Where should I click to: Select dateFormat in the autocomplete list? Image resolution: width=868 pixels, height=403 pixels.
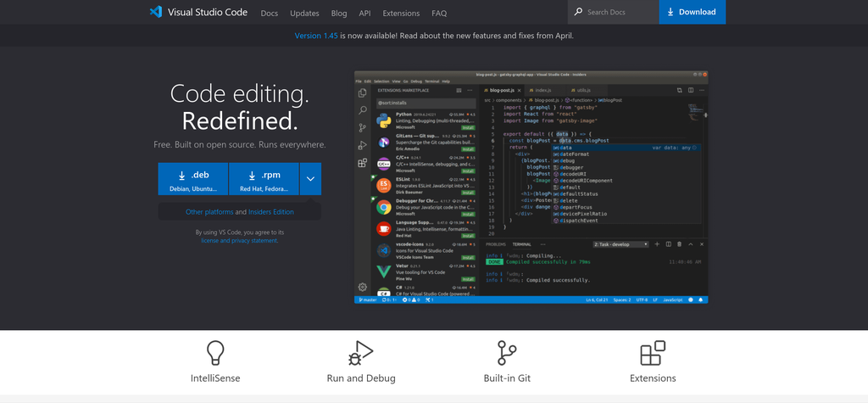tap(626, 154)
